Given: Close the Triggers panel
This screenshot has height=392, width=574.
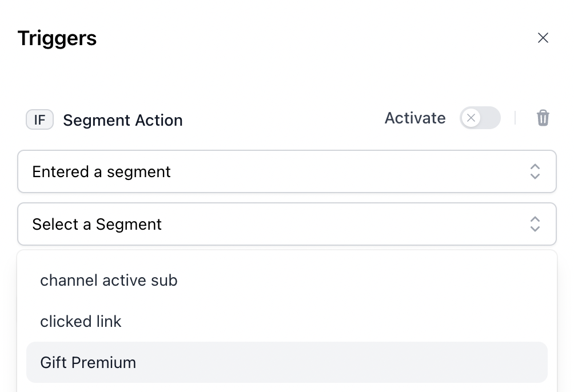Looking at the screenshot, I should tap(543, 38).
